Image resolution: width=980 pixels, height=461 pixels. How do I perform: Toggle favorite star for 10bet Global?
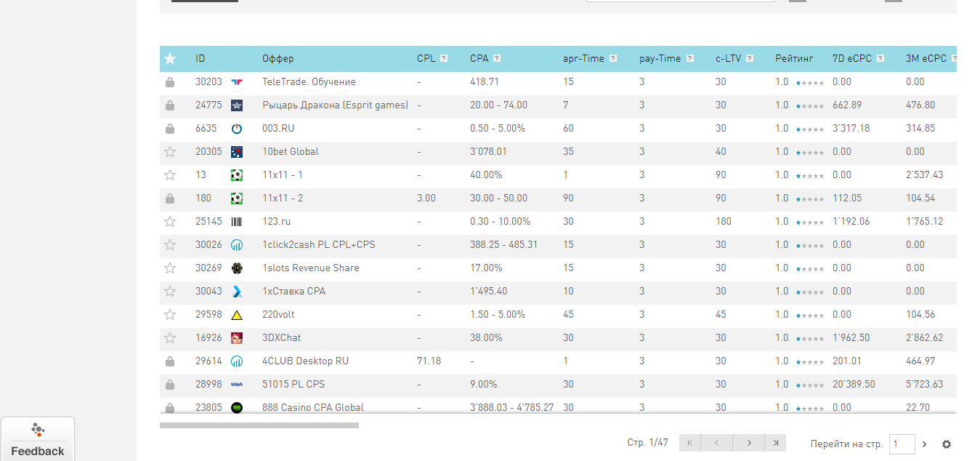[x=170, y=152]
